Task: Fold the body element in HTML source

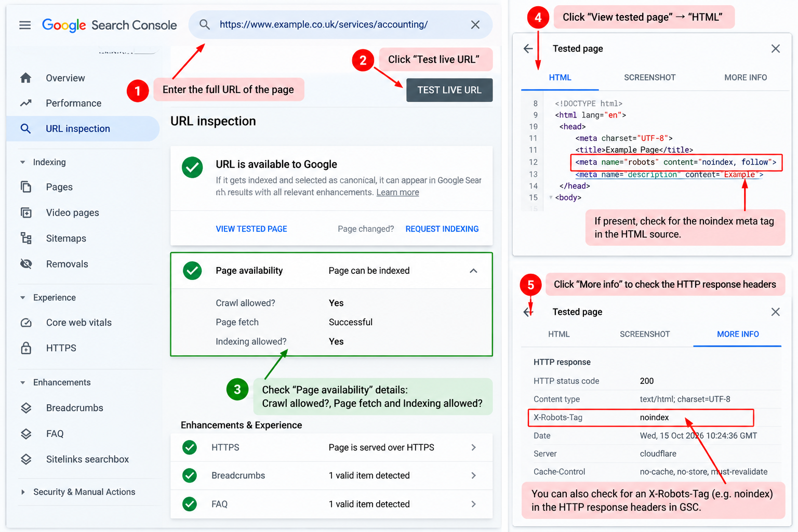Action: 551,197
